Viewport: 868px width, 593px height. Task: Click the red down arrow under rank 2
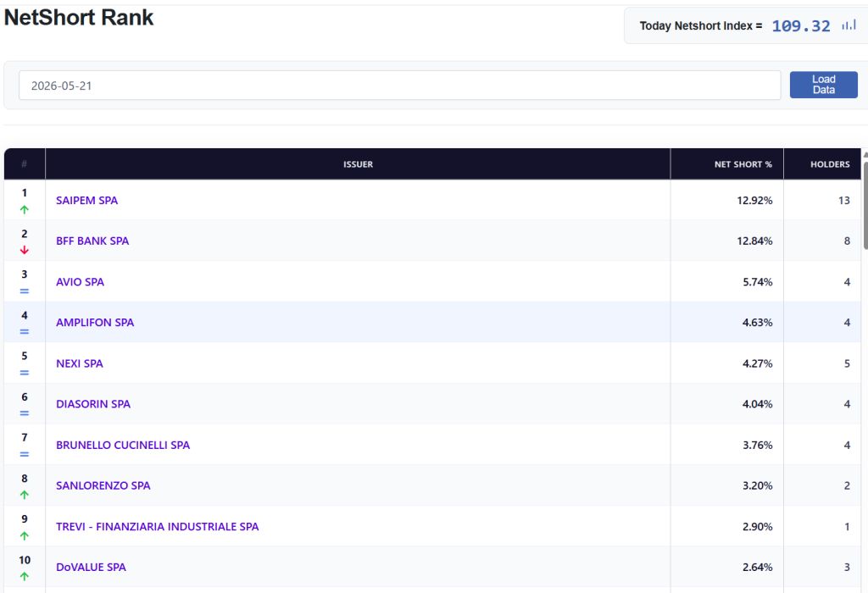[25, 250]
